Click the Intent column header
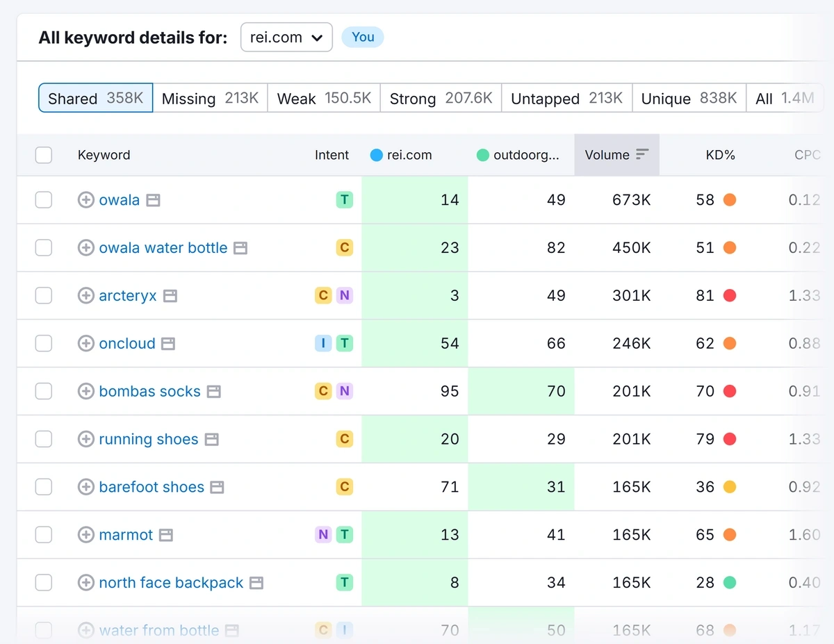Image resolution: width=834 pixels, height=644 pixels. [332, 155]
